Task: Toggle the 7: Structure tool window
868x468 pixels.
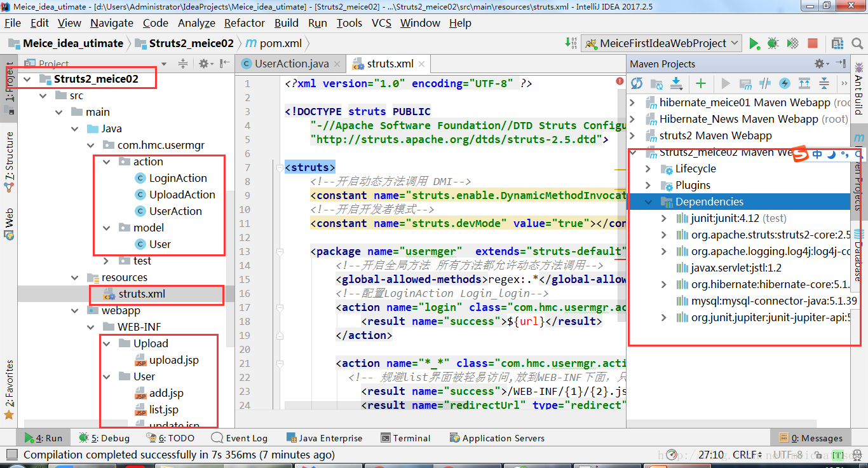Action: point(9,162)
